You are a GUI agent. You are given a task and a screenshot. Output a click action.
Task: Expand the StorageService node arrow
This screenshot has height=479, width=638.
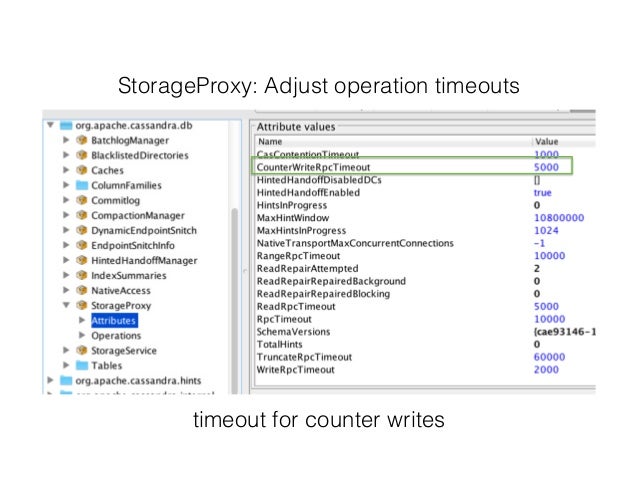click(66, 350)
